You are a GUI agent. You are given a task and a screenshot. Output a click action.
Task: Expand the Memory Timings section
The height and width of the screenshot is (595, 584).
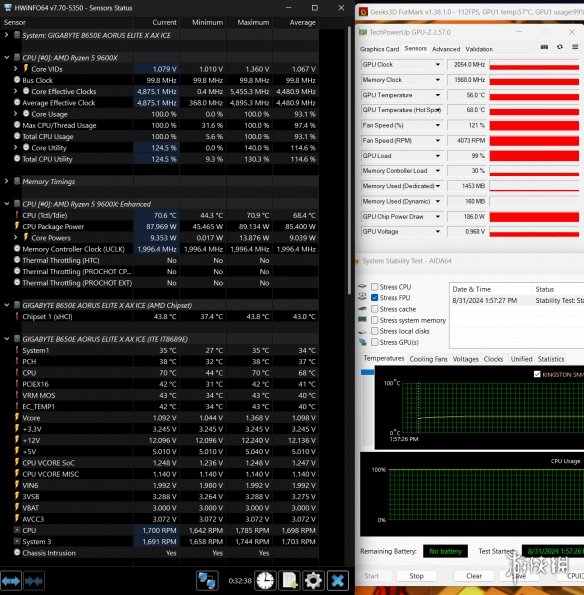(6, 181)
